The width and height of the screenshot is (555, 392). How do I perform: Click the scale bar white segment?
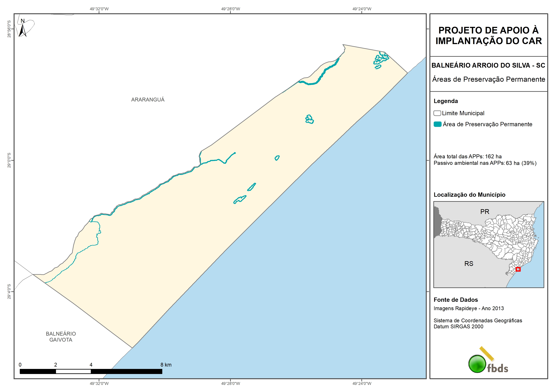click(73, 371)
